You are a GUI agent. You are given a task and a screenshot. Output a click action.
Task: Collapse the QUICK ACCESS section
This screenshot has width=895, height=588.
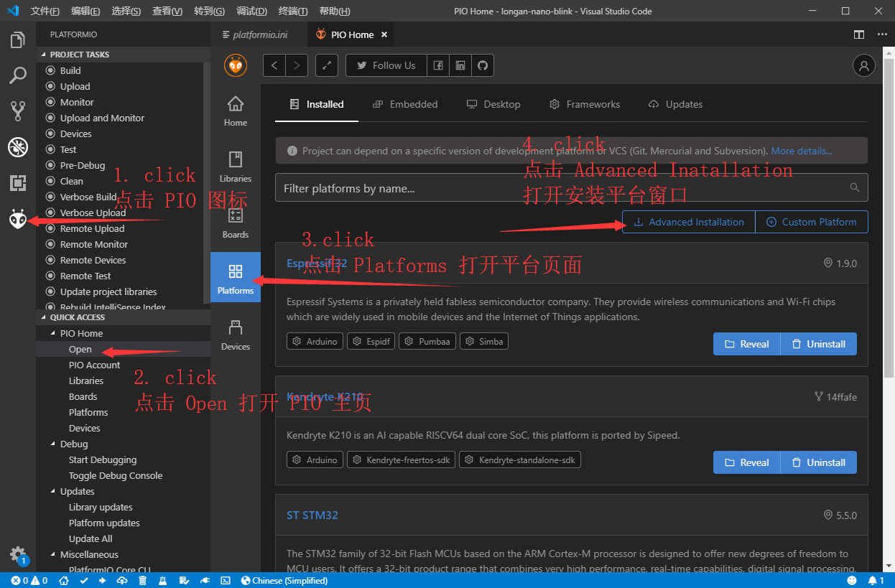[124, 317]
